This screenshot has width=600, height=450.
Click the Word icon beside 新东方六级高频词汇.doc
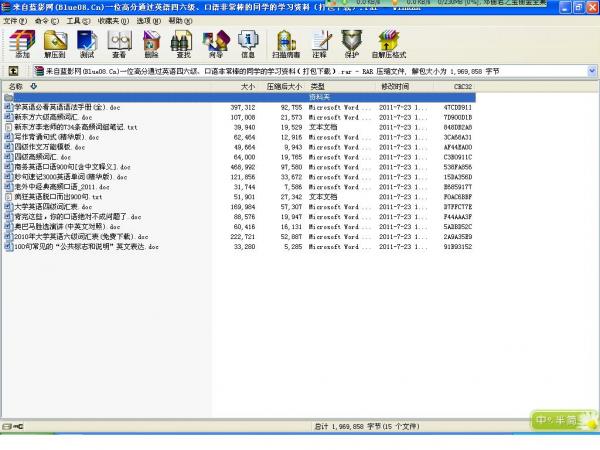[8, 117]
